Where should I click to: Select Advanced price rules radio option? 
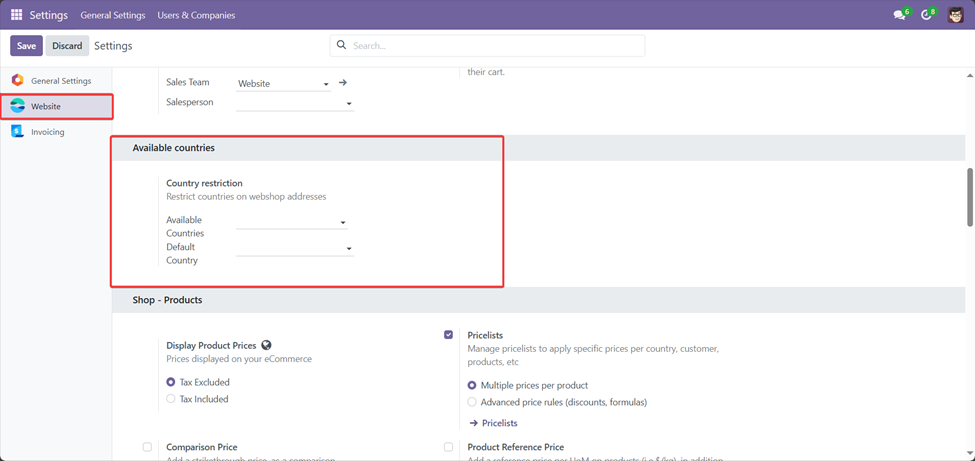[x=472, y=402]
